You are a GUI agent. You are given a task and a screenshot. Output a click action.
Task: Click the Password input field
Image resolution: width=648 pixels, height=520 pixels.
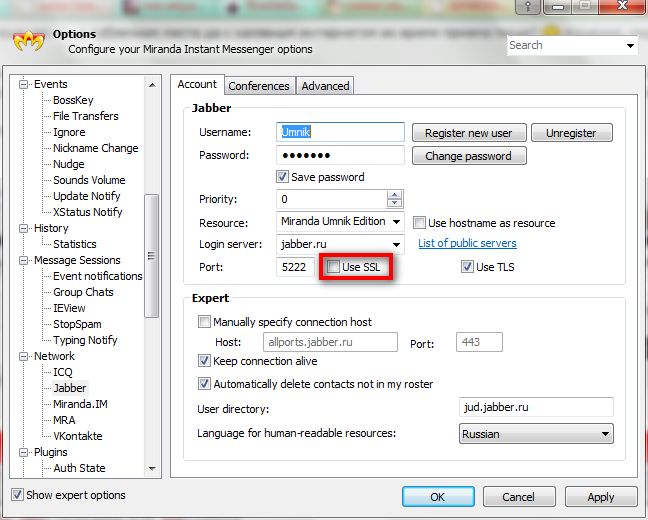(x=340, y=155)
